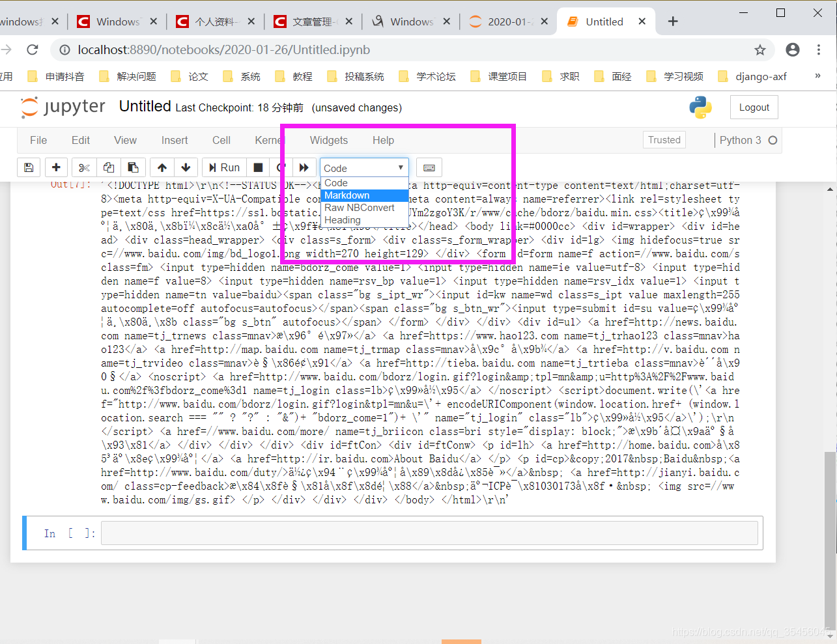837x644 pixels.
Task: Choose Markdown in cell type list
Action: pyautogui.click(x=365, y=195)
